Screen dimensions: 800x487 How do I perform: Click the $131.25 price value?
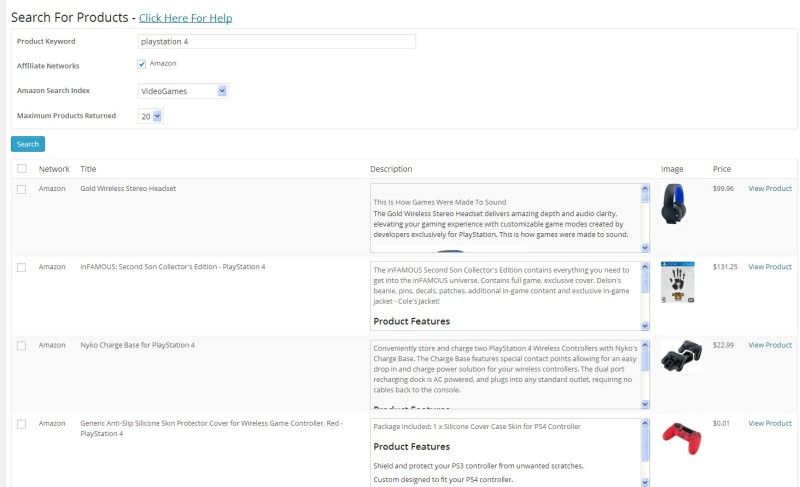(x=725, y=267)
